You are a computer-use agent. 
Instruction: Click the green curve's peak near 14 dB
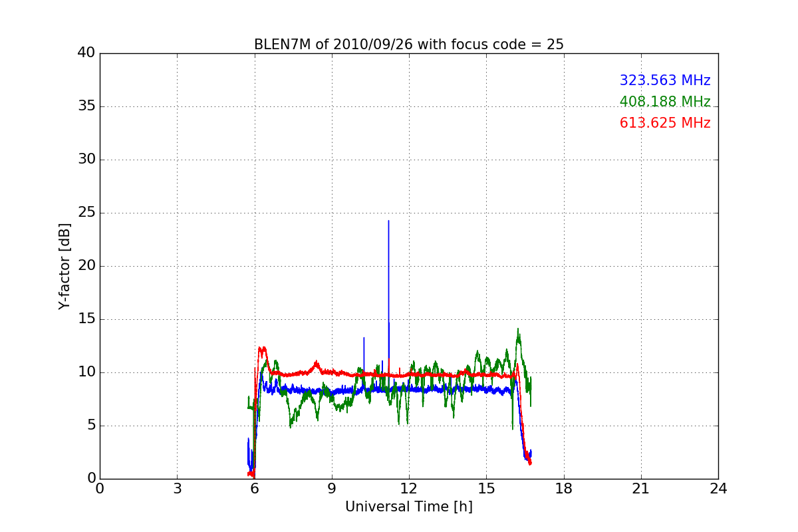518,330
